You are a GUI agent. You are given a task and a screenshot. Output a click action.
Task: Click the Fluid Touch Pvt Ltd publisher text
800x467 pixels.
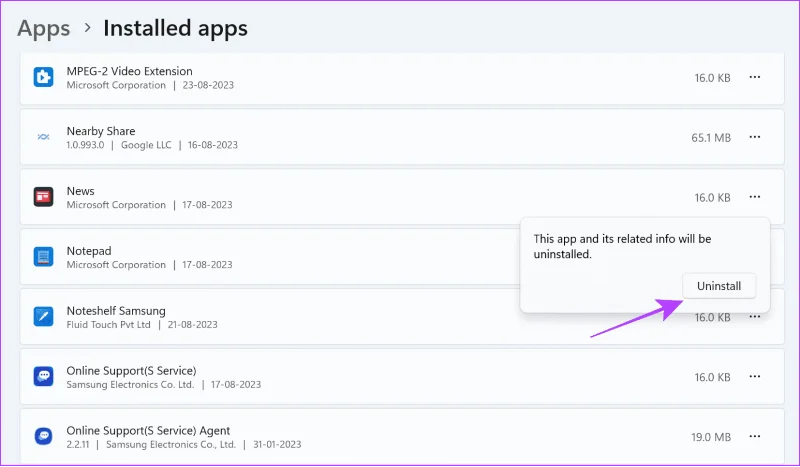tap(109, 325)
